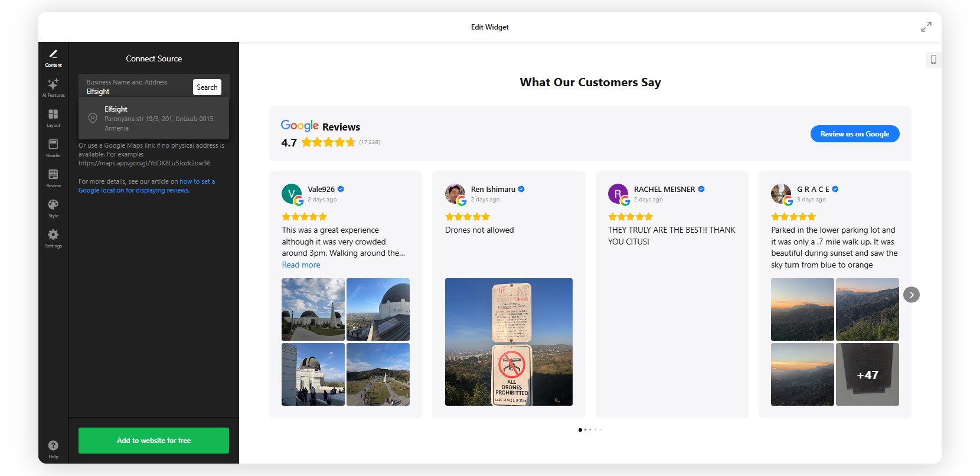Click the What Our Customers Say heading
This screenshot has height=476, width=980.
(590, 82)
